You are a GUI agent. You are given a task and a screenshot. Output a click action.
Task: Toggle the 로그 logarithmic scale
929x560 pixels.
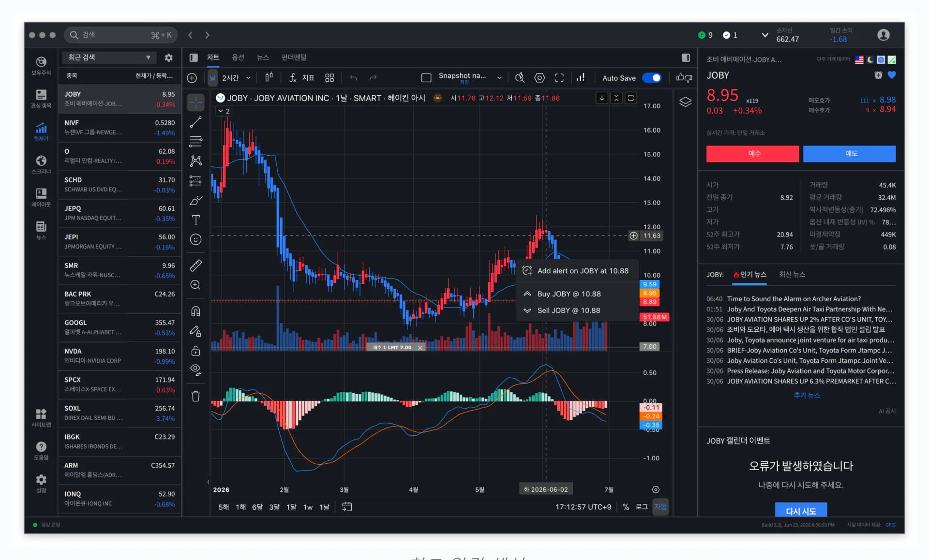point(642,507)
